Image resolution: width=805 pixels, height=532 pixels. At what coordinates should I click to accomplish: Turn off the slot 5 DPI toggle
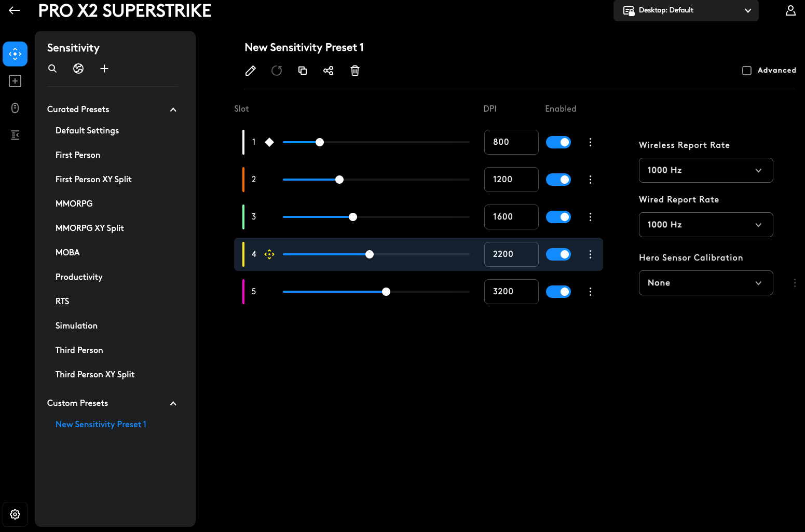pyautogui.click(x=558, y=292)
